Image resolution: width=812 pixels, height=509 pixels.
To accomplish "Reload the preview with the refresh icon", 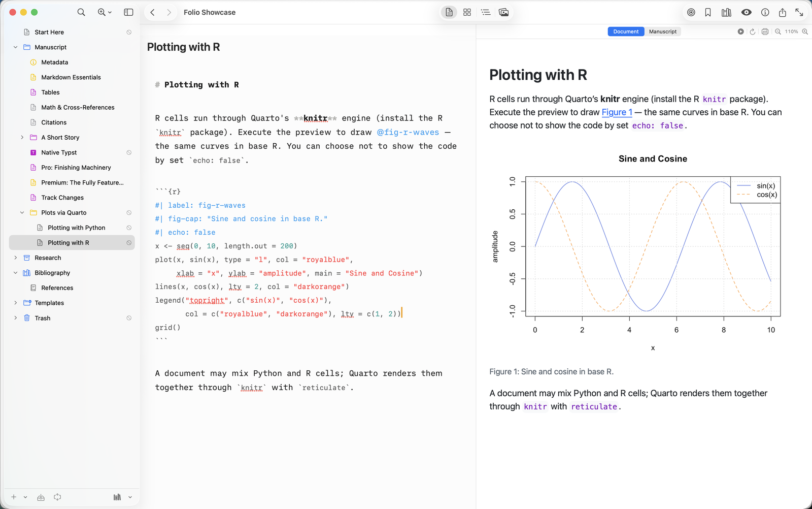I will point(753,31).
